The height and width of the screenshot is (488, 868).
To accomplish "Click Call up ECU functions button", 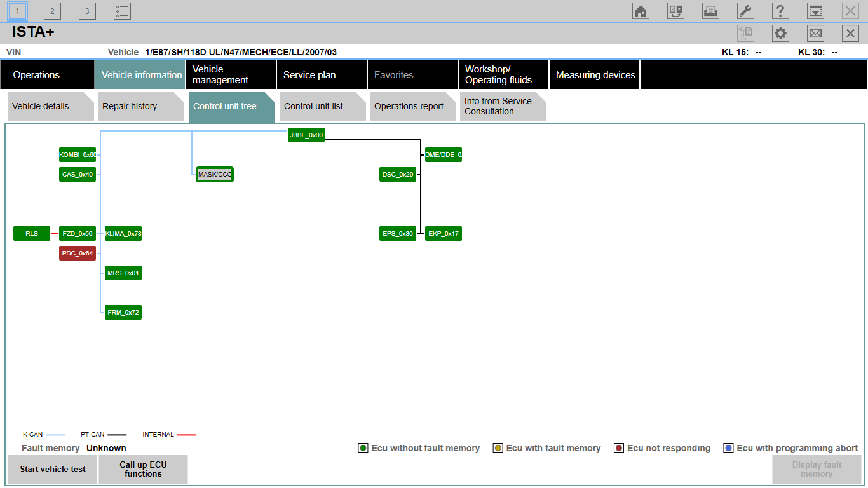I will tap(143, 470).
